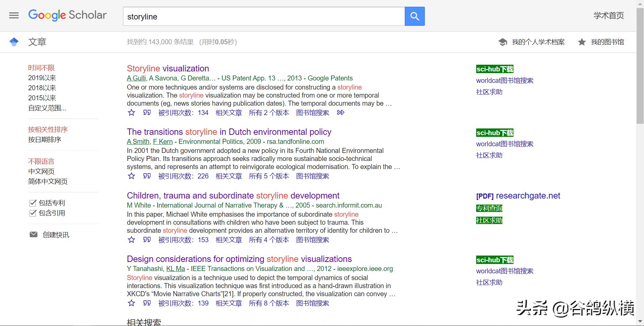Click cite quote icon for Children trauma result
644x326 pixels.
147,240
